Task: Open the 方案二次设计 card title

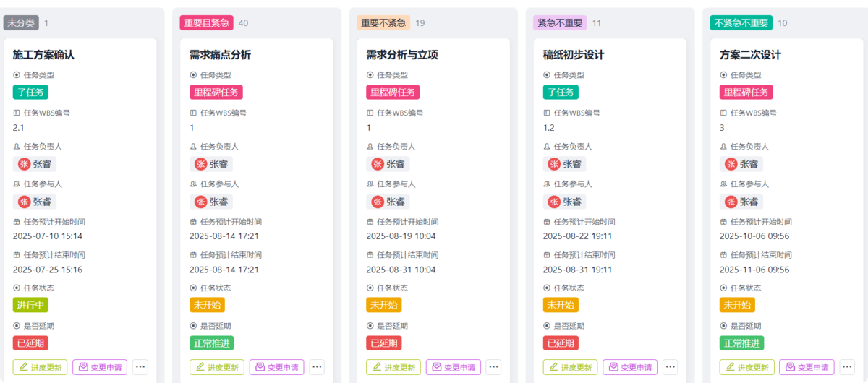Action: [750, 55]
